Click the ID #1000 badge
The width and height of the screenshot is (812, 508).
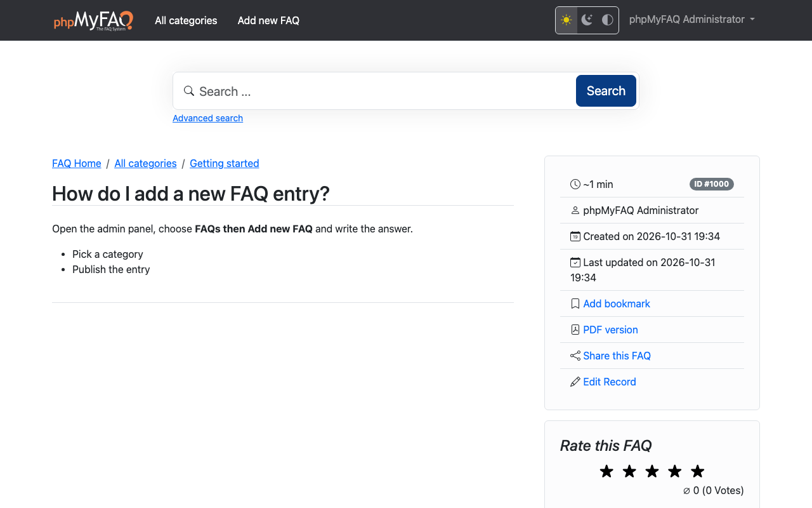coord(712,184)
